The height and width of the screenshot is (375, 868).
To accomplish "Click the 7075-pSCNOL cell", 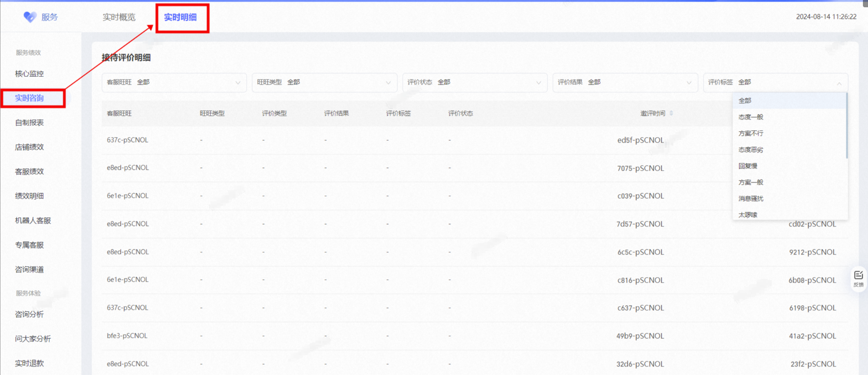I will (640, 168).
